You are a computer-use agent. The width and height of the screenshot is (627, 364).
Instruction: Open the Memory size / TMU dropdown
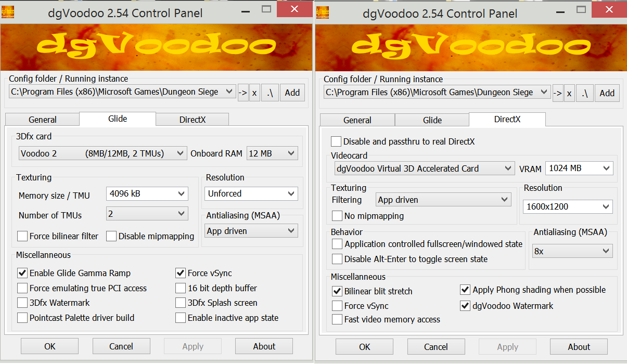[x=147, y=194]
